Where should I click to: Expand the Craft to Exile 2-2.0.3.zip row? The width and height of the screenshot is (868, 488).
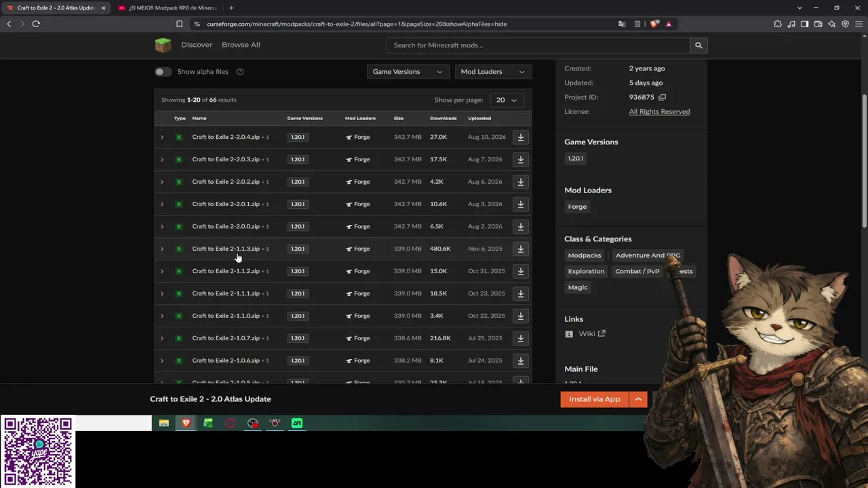(162, 159)
